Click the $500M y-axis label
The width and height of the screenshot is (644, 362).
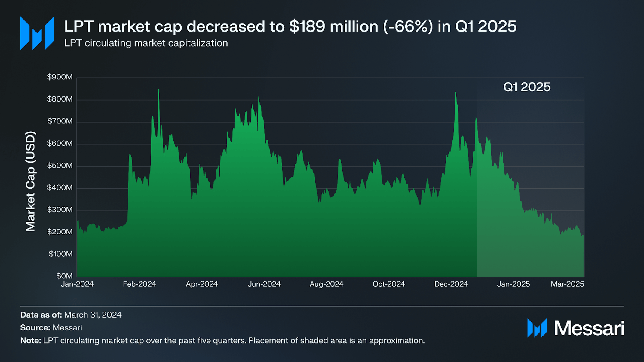click(x=60, y=166)
